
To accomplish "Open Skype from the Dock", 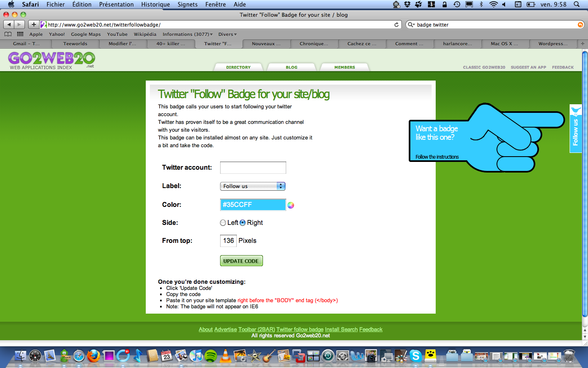I will (416, 356).
